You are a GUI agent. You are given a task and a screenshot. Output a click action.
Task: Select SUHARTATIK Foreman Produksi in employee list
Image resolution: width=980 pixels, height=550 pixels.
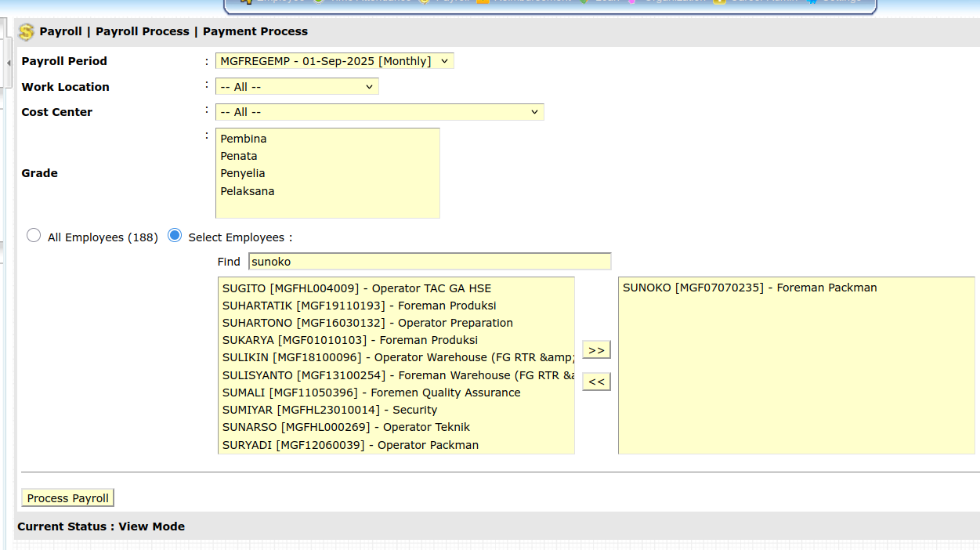tap(359, 306)
